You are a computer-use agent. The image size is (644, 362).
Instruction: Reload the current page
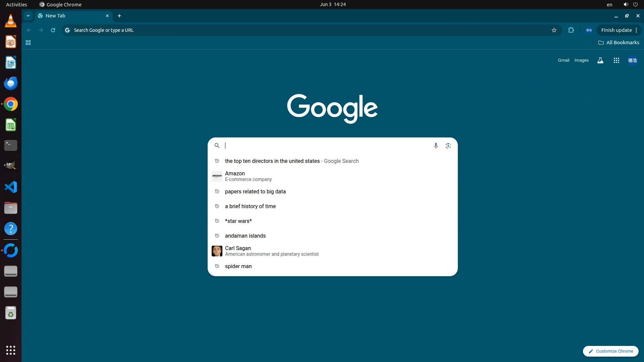click(x=53, y=30)
